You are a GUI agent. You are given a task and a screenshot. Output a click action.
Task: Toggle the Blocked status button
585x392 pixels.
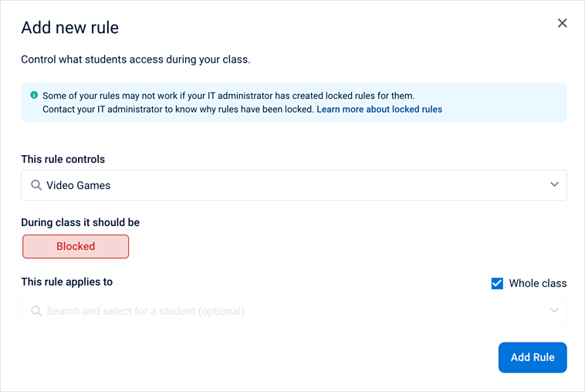(76, 246)
